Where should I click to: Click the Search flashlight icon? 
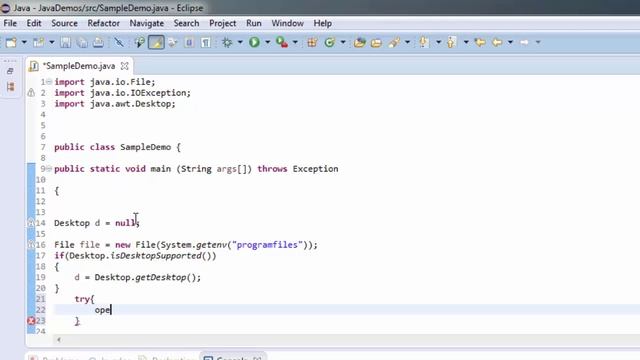click(394, 42)
